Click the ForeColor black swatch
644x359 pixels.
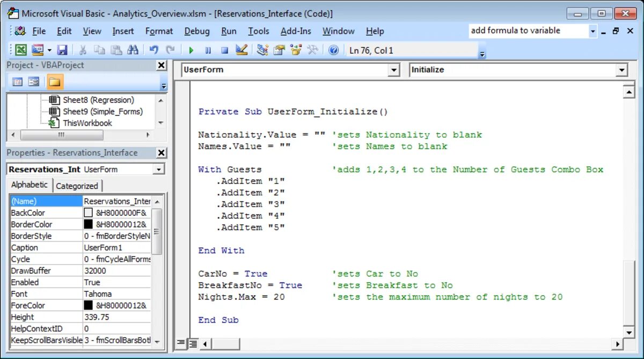pos(88,305)
